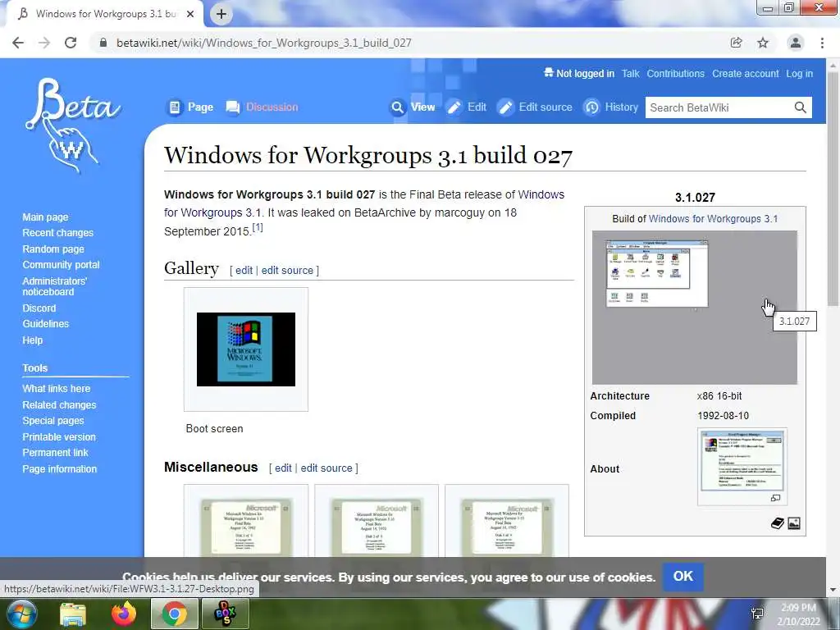Click the Permanent link tool
The height and width of the screenshot is (630, 840).
(x=55, y=453)
